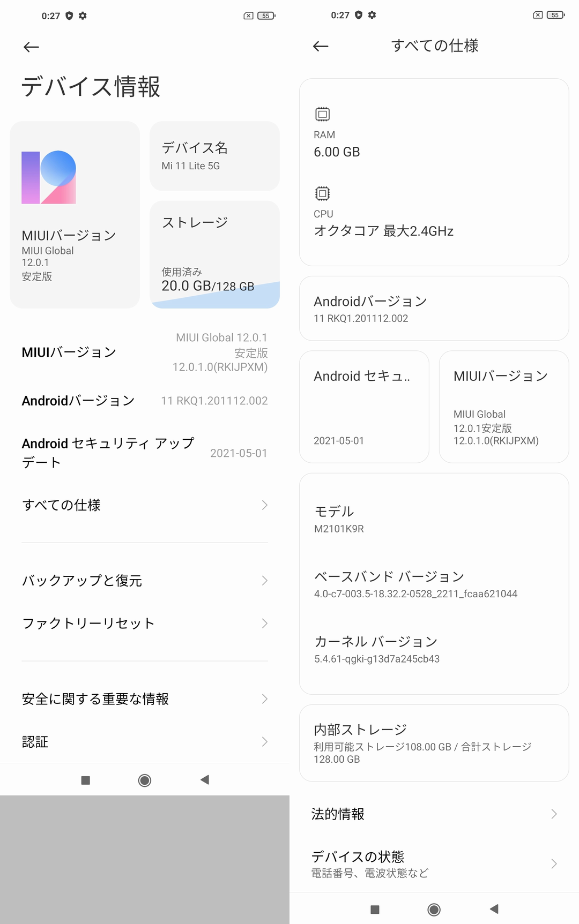Tap the settings gear in left status bar
The width and height of the screenshot is (579, 924).
[83, 16]
